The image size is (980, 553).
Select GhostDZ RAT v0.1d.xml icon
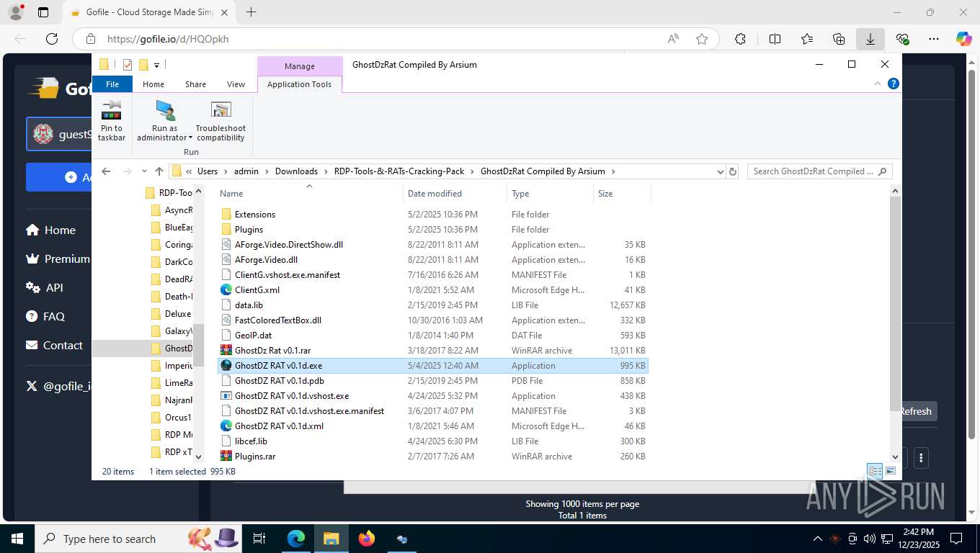click(226, 426)
